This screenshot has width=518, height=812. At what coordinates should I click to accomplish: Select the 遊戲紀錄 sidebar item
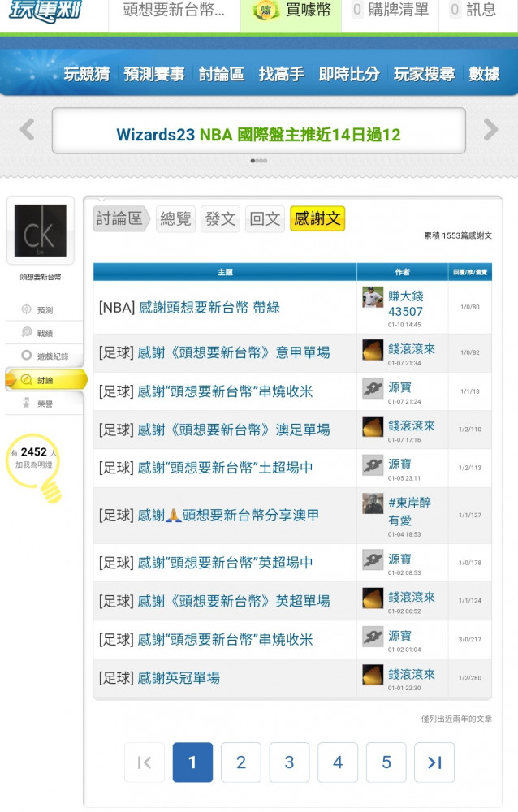click(x=44, y=356)
